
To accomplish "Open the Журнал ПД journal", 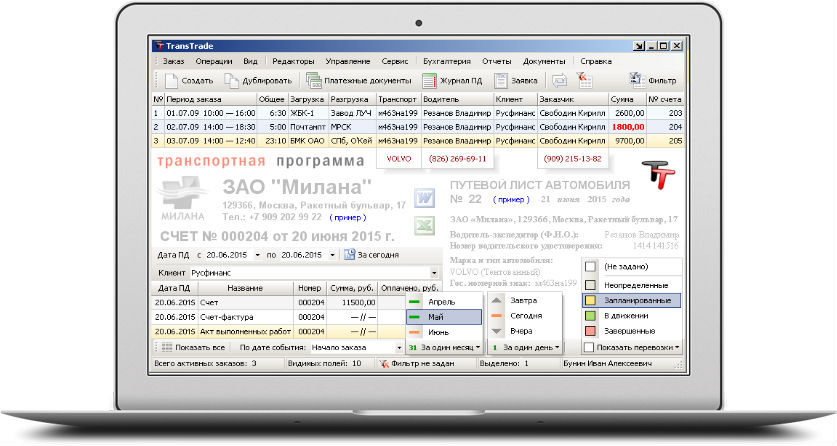I will (x=452, y=81).
